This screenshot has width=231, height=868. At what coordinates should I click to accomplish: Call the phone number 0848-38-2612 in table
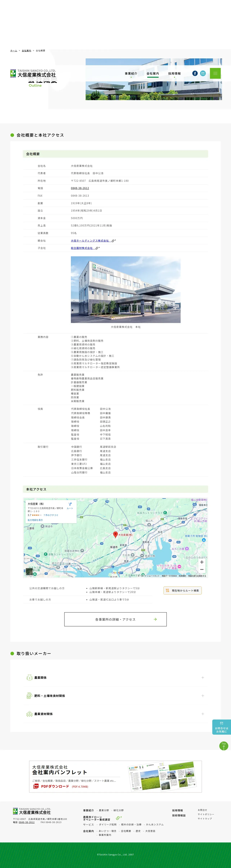(x=80, y=188)
